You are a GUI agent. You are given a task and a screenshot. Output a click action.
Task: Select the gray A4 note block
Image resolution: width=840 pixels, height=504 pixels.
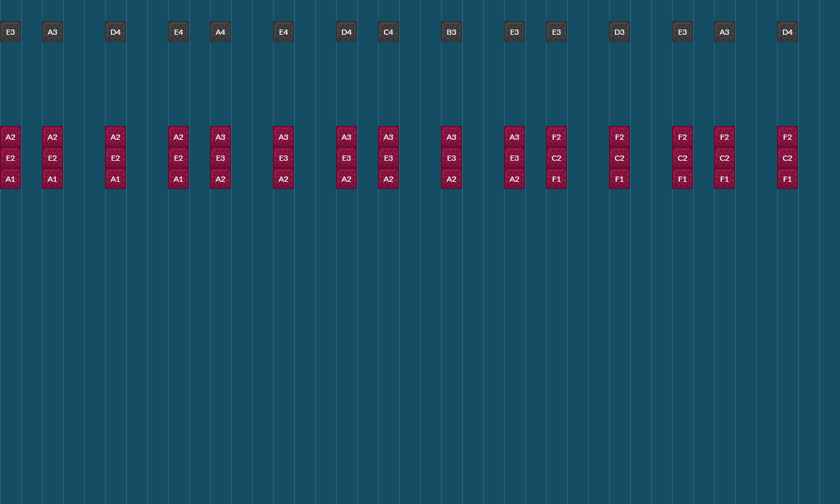click(x=220, y=31)
